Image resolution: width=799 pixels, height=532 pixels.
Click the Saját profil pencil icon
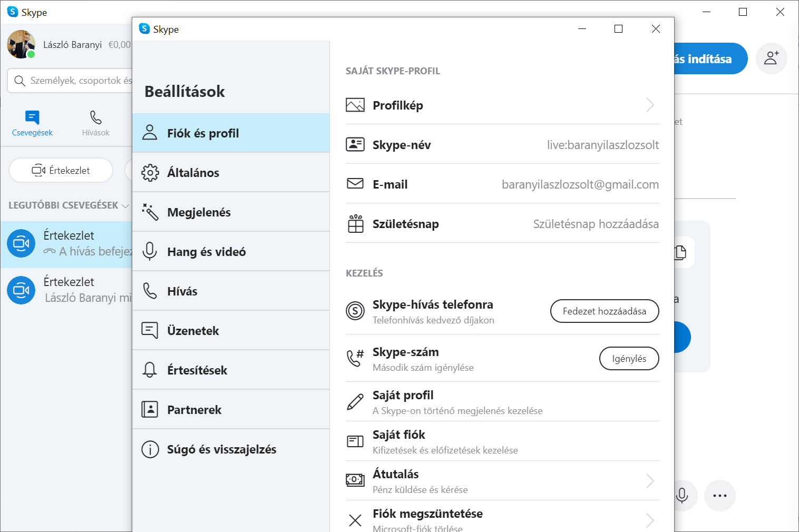point(355,402)
